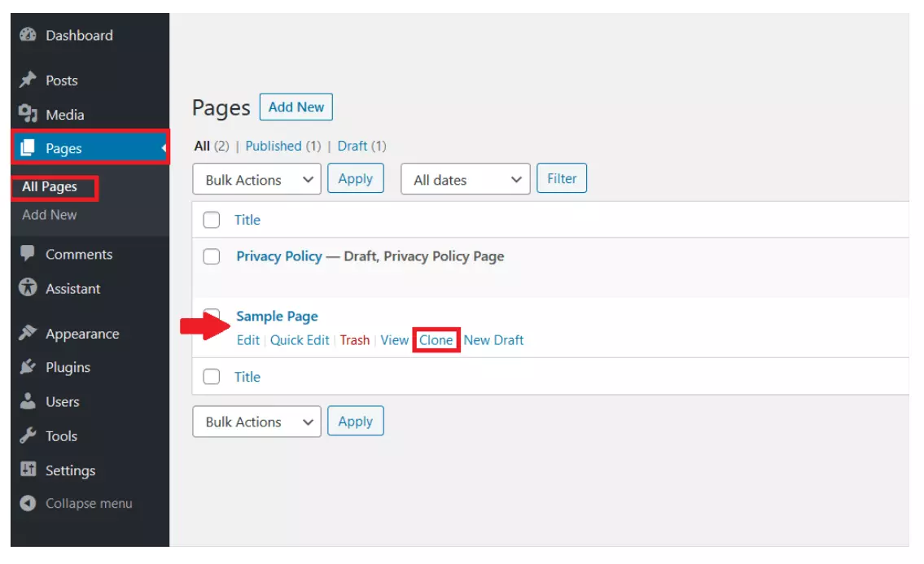The image size is (924, 564).
Task: Click Collapse menu label
Action: (89, 503)
